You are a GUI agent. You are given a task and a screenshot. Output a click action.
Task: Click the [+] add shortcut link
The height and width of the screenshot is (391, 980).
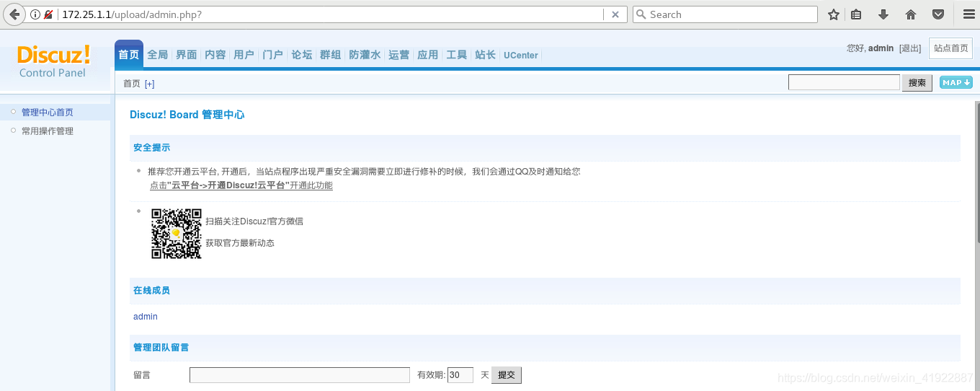coord(150,84)
